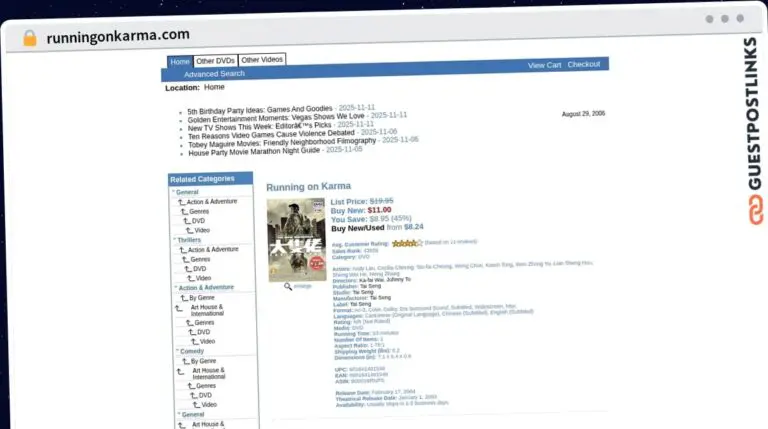Select Video under Action & Adventure section
This screenshot has width=768, height=429.
pos(207,341)
